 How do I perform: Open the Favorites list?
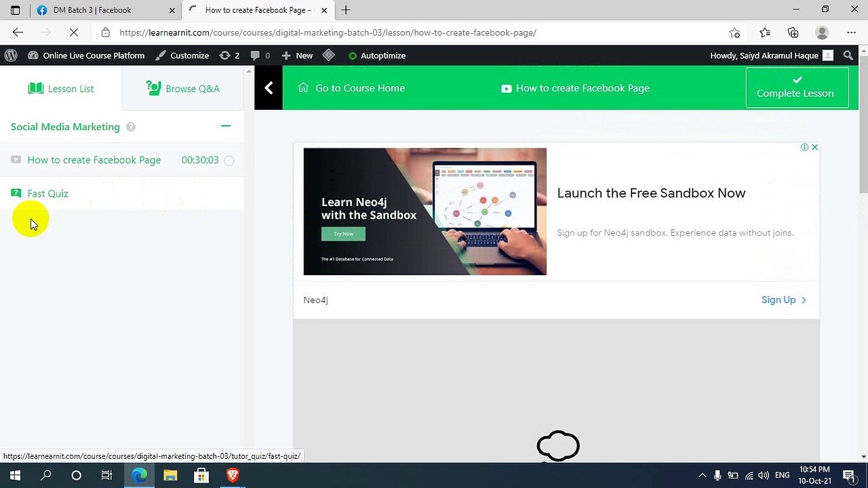coord(765,33)
